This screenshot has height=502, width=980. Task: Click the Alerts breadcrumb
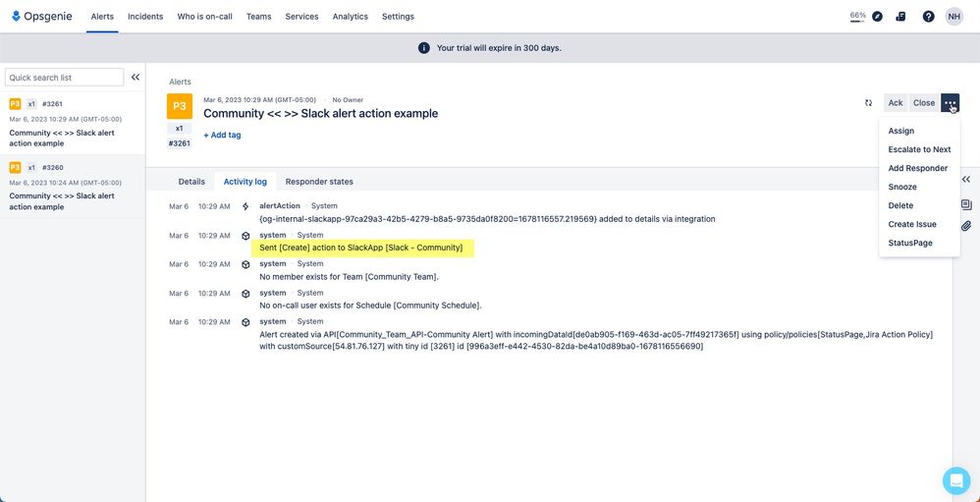[180, 82]
